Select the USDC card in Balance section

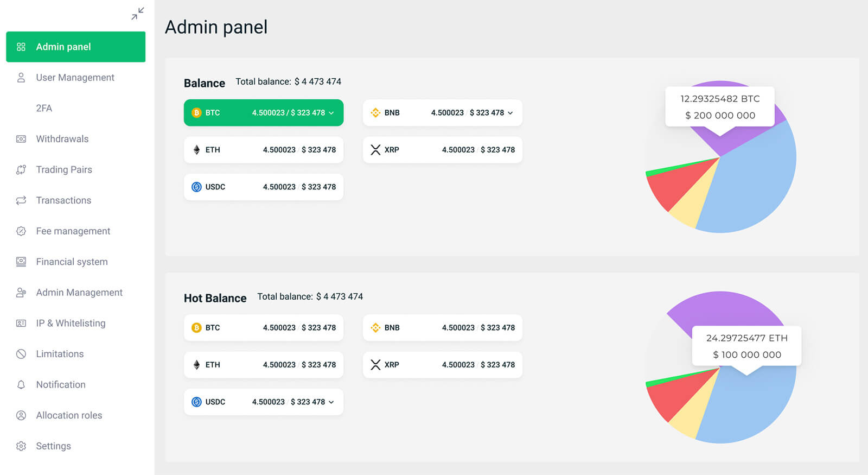pyautogui.click(x=263, y=187)
